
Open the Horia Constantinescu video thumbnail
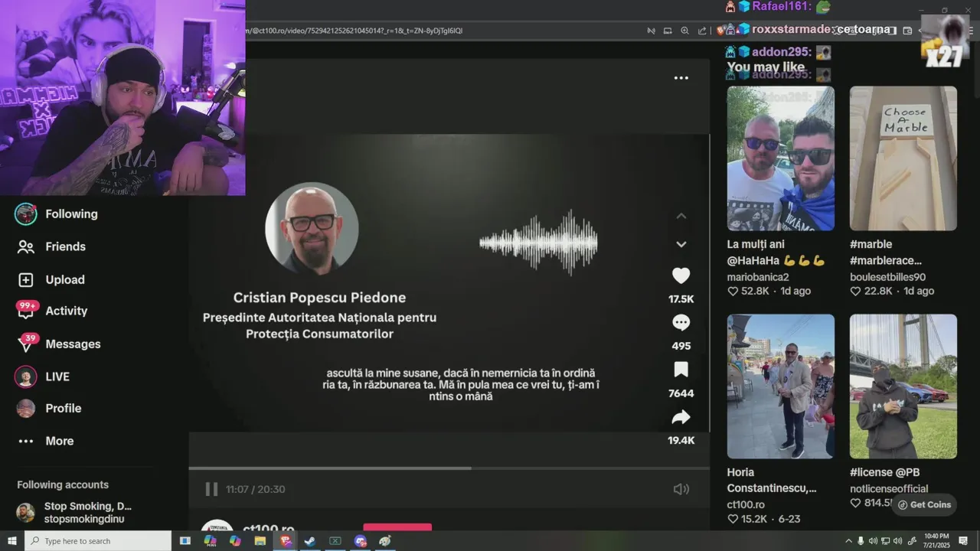(780, 386)
